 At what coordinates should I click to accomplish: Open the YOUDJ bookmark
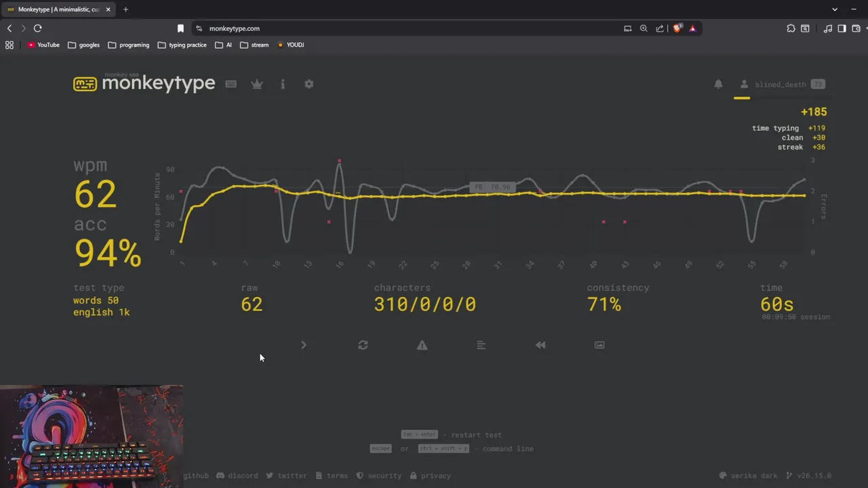pyautogui.click(x=290, y=45)
